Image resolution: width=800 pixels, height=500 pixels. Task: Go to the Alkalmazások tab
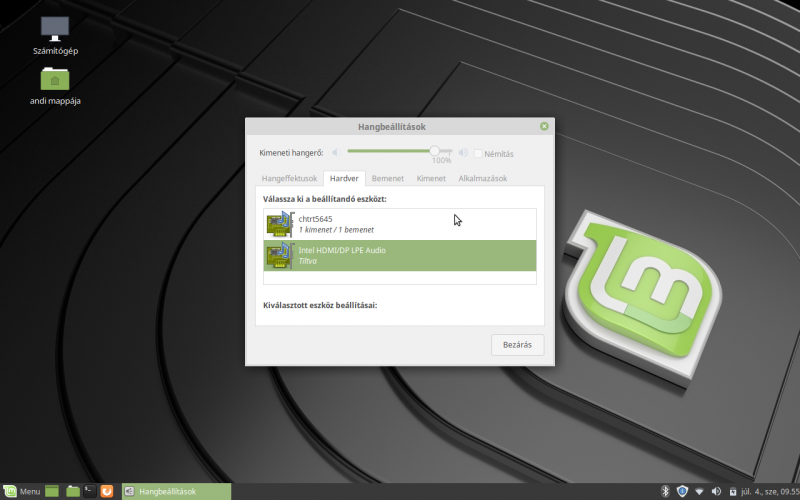(x=482, y=178)
